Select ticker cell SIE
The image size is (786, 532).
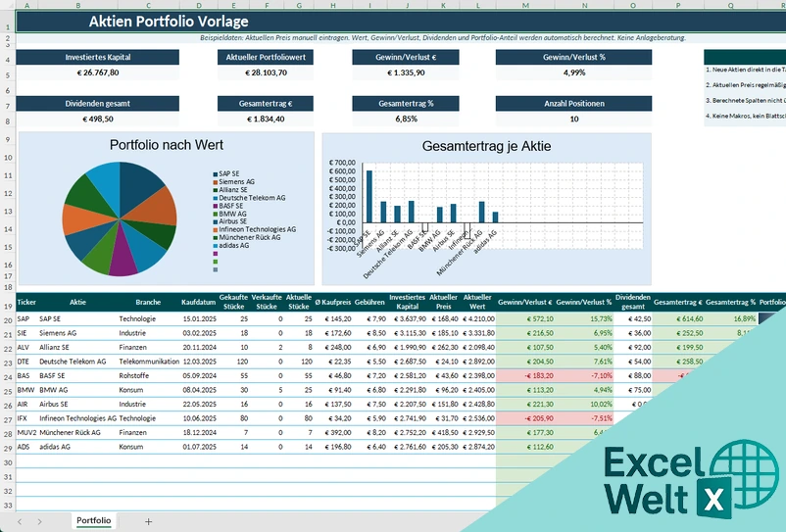(x=26, y=333)
